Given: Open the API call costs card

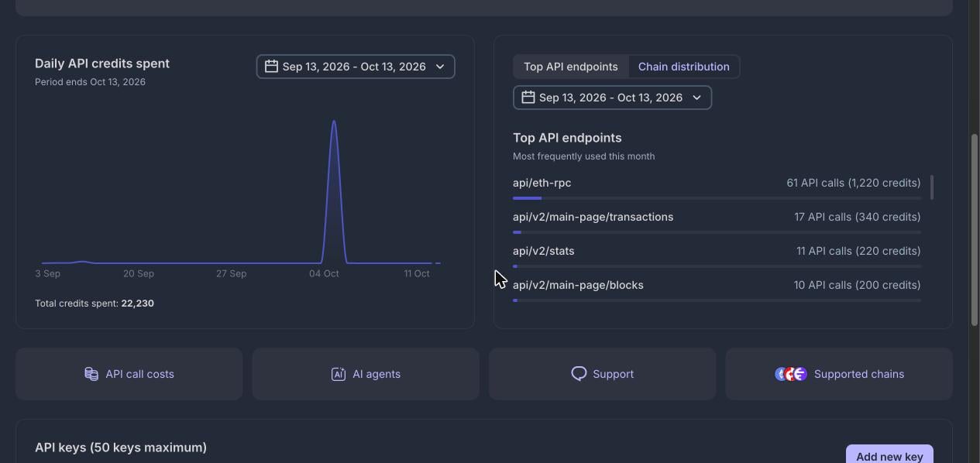Looking at the screenshot, I should (129, 374).
